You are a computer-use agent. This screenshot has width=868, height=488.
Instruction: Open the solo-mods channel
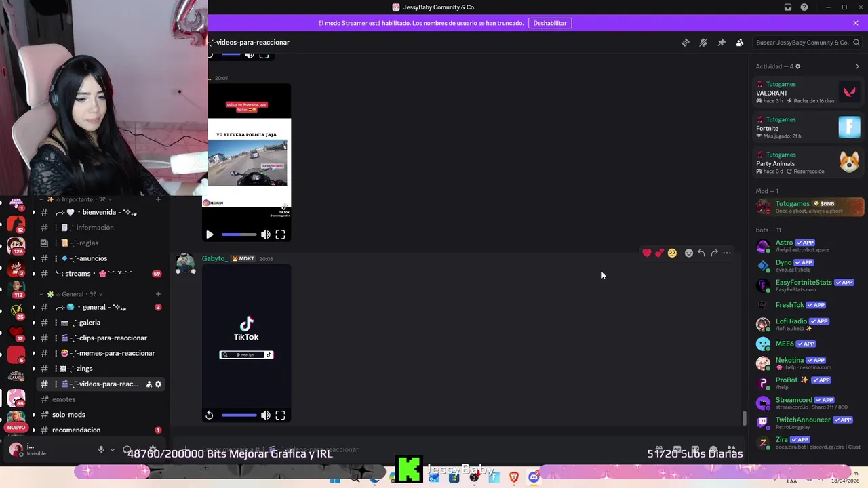(x=99, y=415)
